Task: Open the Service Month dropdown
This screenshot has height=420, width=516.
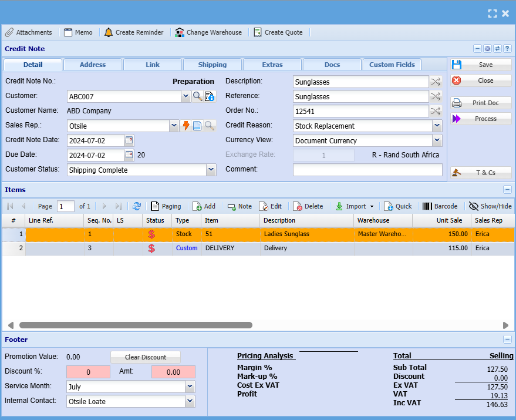Action: click(x=190, y=387)
